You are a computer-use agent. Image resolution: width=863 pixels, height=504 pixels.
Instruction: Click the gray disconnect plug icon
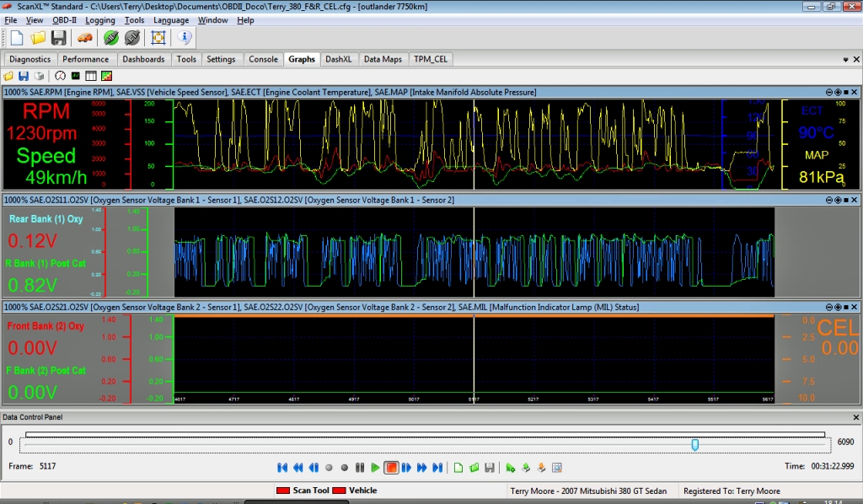(x=131, y=38)
